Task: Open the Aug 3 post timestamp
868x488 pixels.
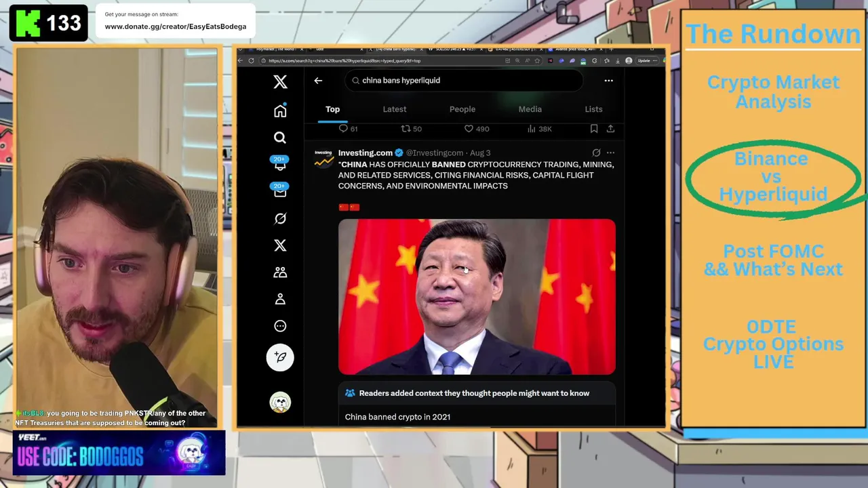Action: (x=480, y=153)
